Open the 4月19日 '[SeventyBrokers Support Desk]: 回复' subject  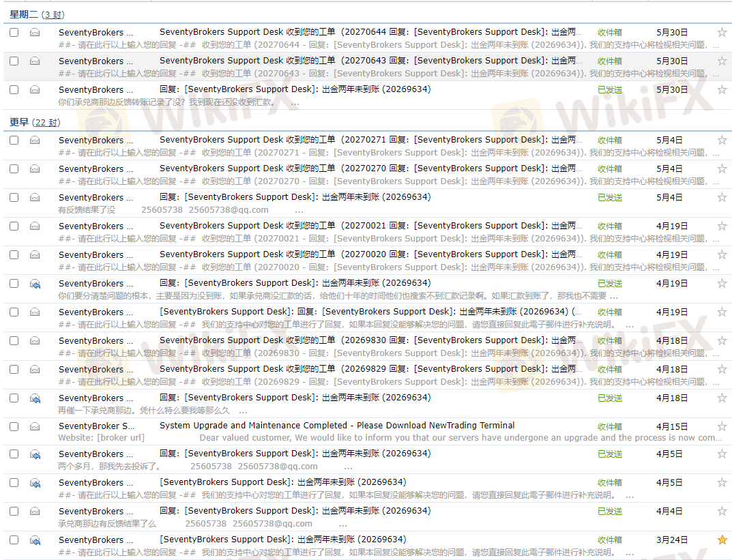(371, 312)
